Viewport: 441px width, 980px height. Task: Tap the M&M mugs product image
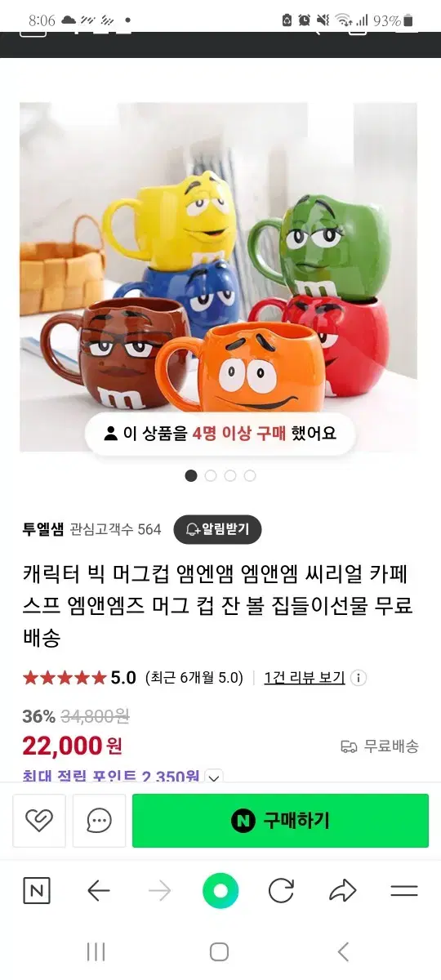pos(219,277)
